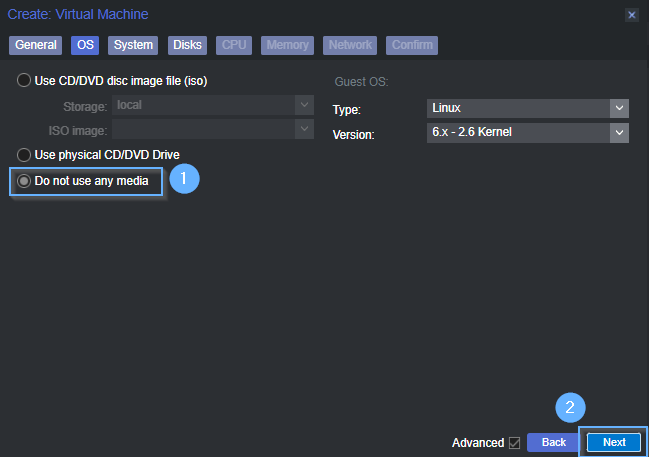Choose Use physical CD/DVD Drive option
This screenshot has height=457, width=649.
click(x=24, y=155)
